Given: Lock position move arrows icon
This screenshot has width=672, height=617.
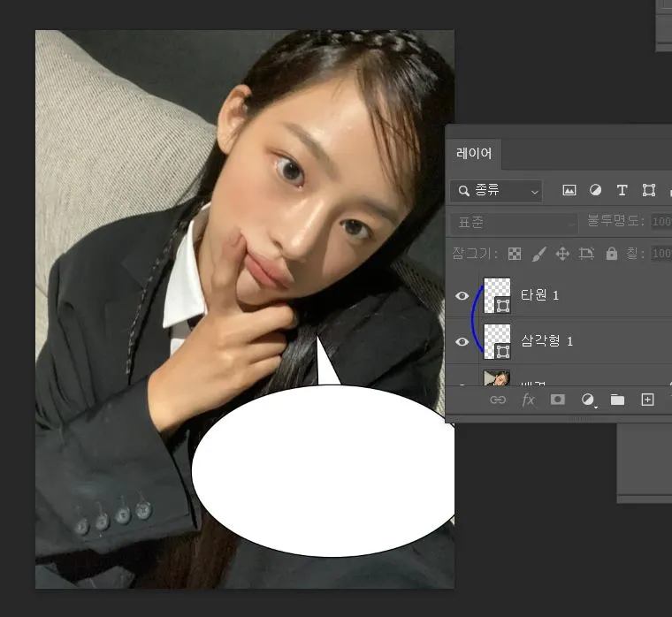Looking at the screenshot, I should (x=562, y=254).
